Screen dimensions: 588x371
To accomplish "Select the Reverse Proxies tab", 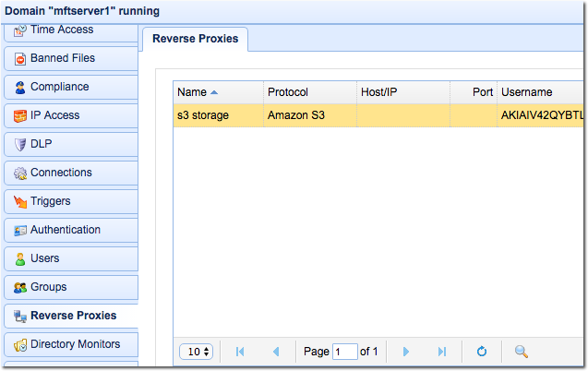I will click(195, 39).
